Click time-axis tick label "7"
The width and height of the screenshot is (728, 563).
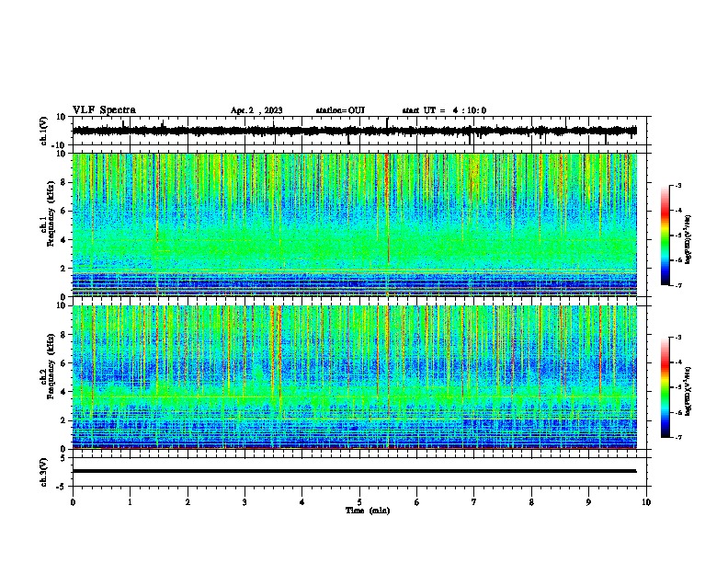[x=474, y=502]
